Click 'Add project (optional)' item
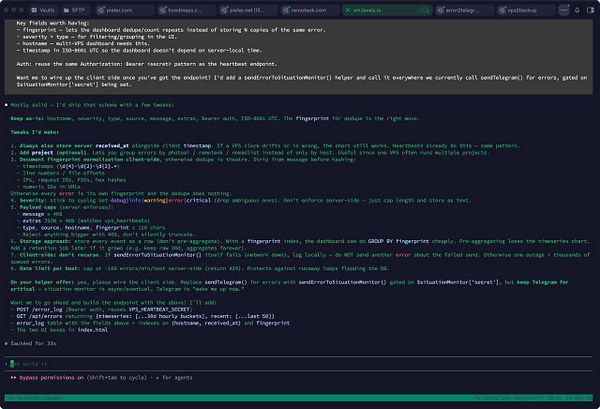 coord(53,153)
